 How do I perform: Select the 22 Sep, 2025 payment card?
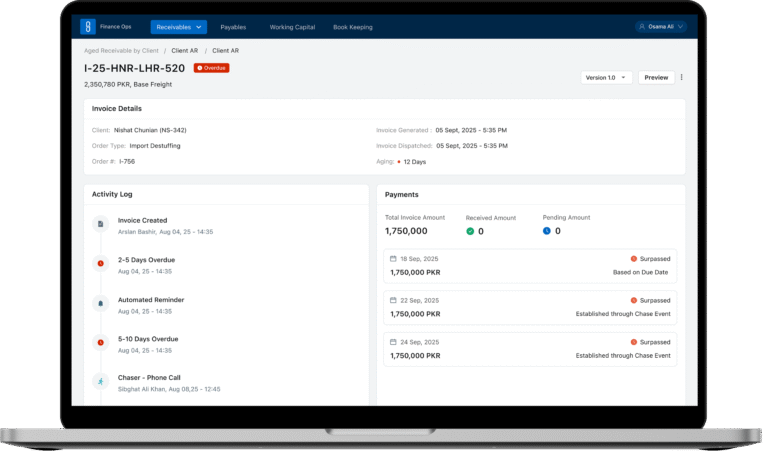point(530,307)
